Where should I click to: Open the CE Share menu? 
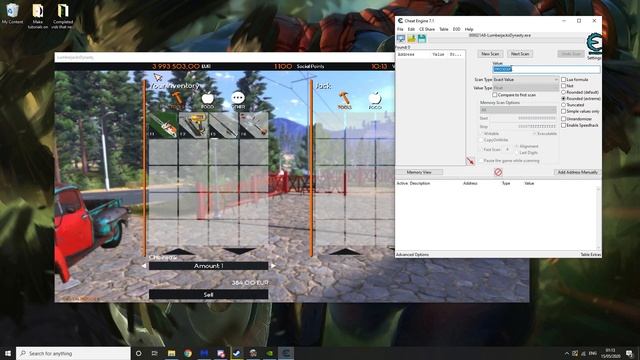(427, 29)
